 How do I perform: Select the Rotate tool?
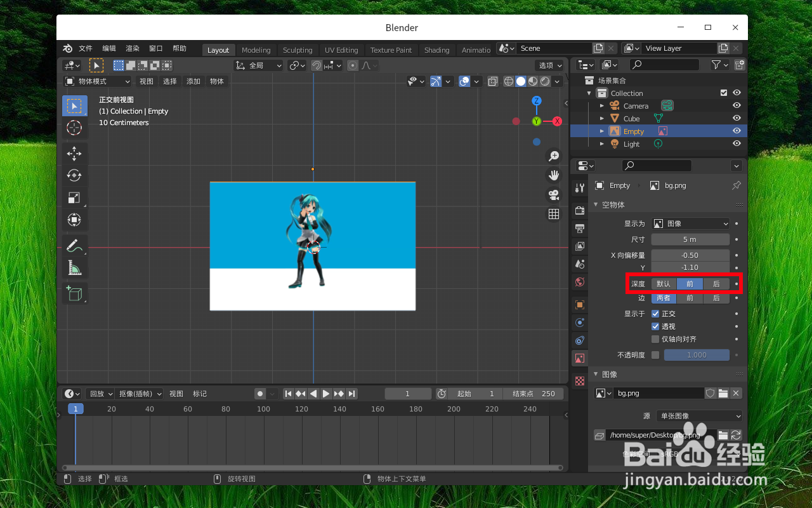(x=74, y=175)
